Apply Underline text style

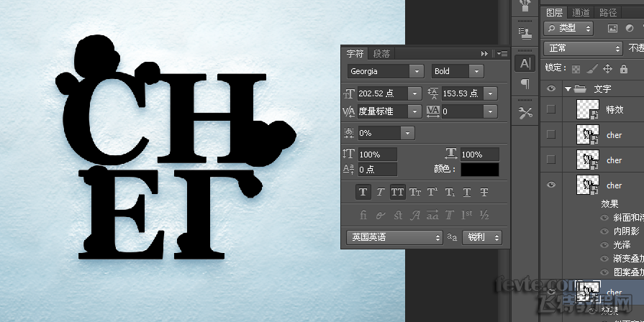tap(467, 192)
